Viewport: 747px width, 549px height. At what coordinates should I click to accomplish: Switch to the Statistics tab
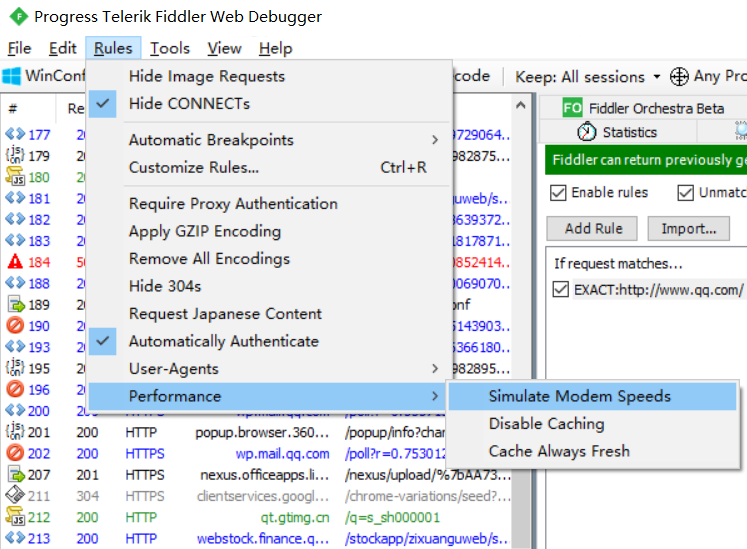(x=618, y=132)
